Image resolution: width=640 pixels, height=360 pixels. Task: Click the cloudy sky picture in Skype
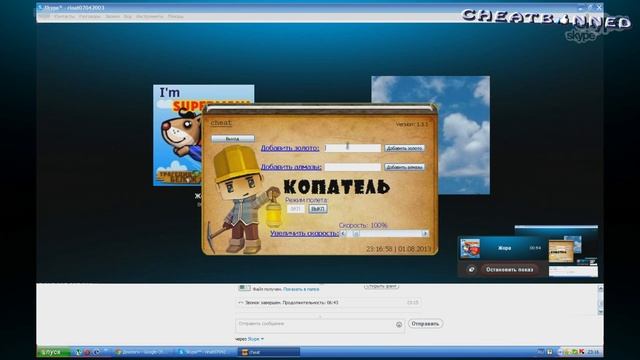tap(464, 135)
